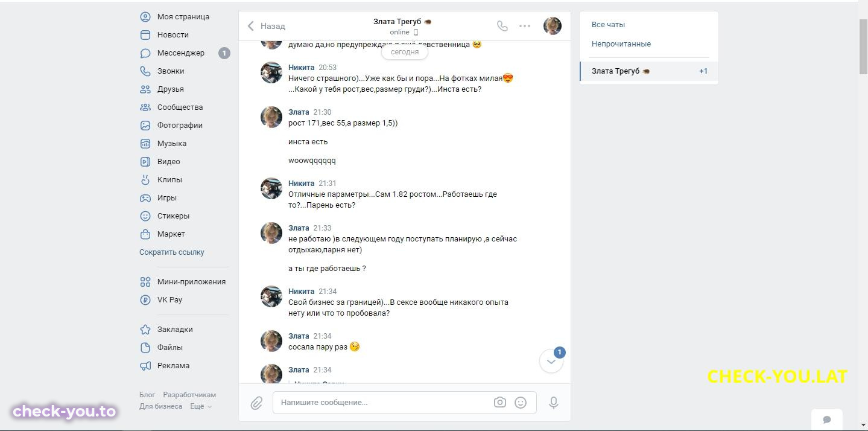Open Разработчикам footer link
The height and width of the screenshot is (431, 868).
[x=189, y=395]
